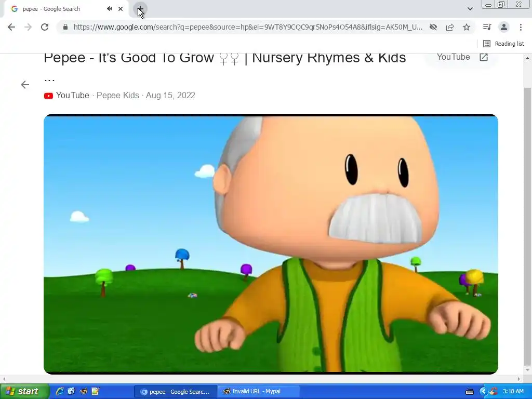Close the pepee Google Search tab

coord(121,9)
